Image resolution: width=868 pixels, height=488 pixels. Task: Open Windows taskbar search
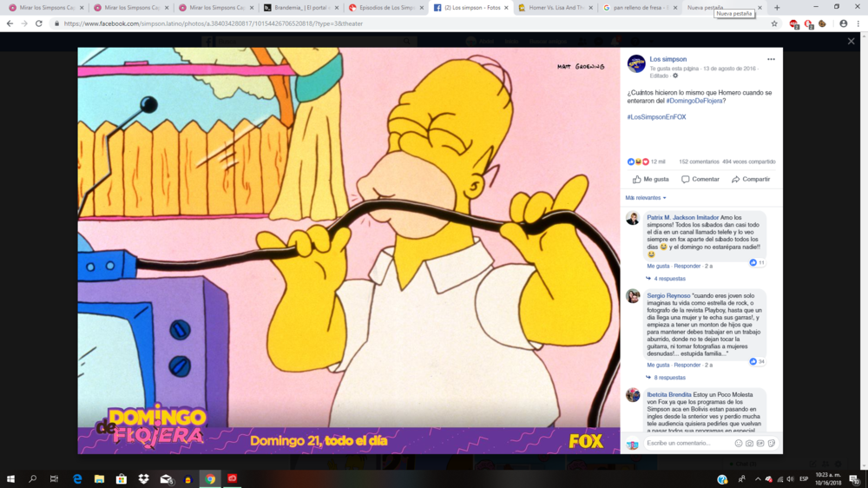[33, 479]
